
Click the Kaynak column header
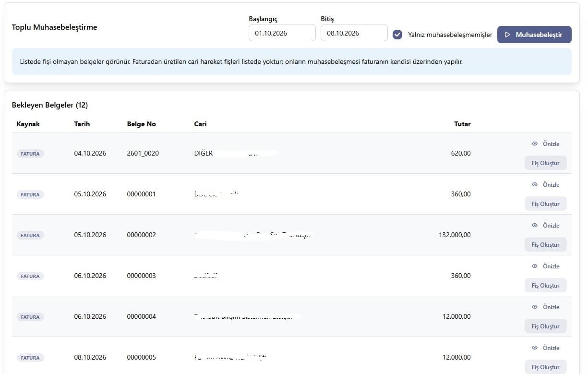click(x=28, y=124)
